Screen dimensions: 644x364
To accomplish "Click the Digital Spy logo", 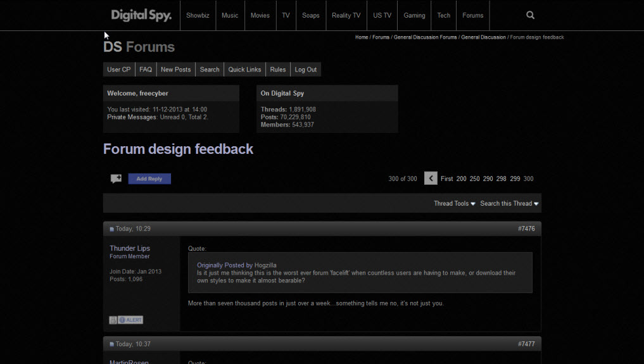I will (141, 15).
